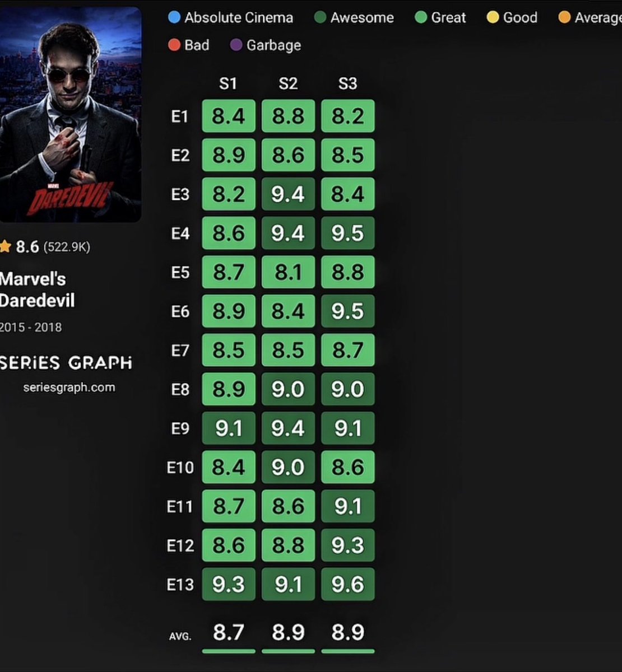Viewport: 622px width, 672px height.
Task: Select the S1 column header
Action: [228, 83]
